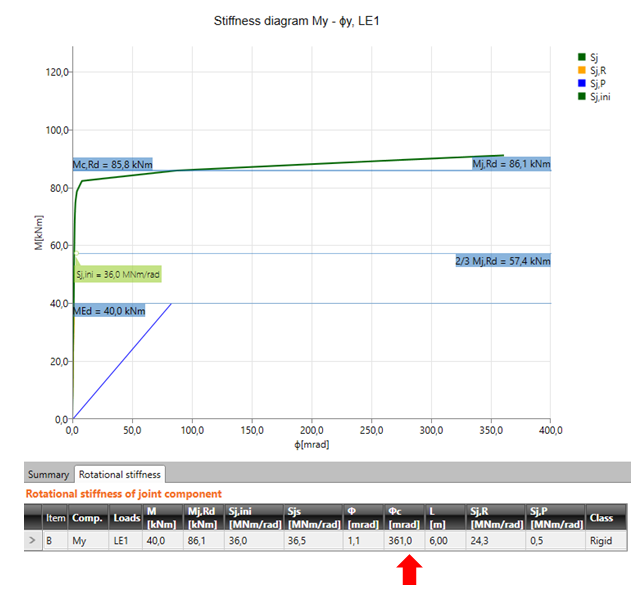The image size is (642, 593).
Task: Click the 'Mc,Rd = 85,8 kNm' chart label
Action: pyautogui.click(x=113, y=164)
